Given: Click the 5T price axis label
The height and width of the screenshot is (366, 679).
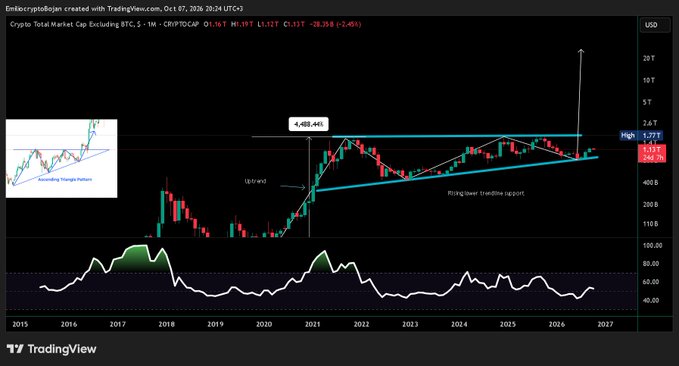Looking at the screenshot, I should click(x=647, y=102).
